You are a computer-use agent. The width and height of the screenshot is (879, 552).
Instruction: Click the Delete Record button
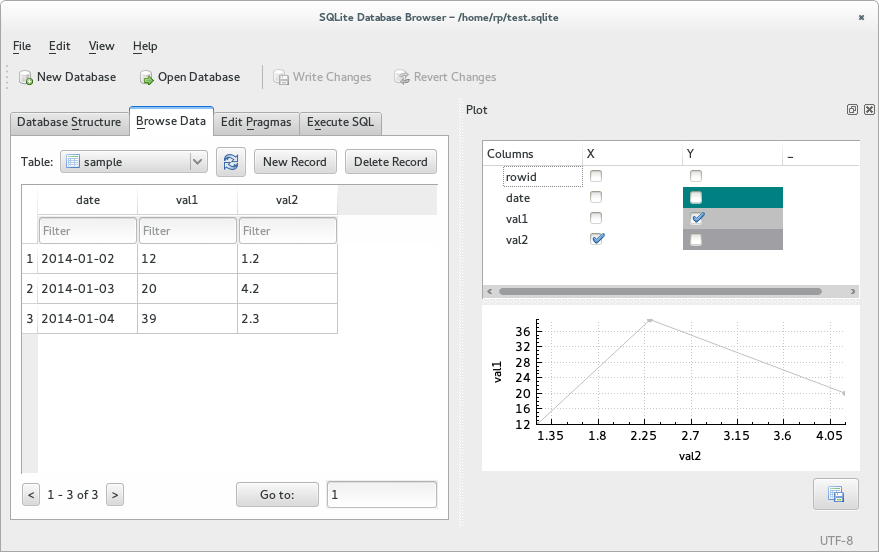click(x=390, y=162)
